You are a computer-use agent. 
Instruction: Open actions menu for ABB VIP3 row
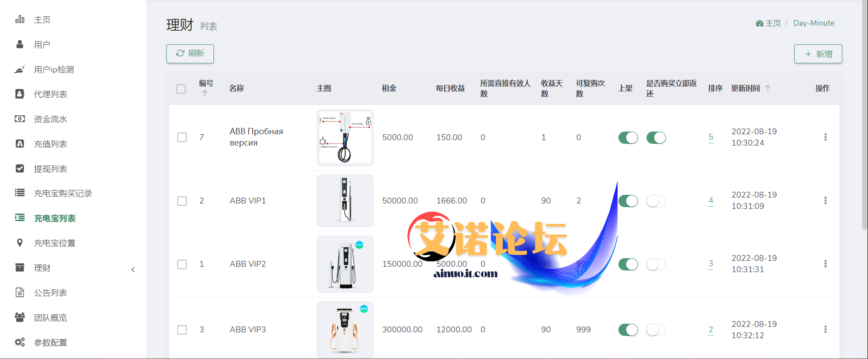click(826, 329)
